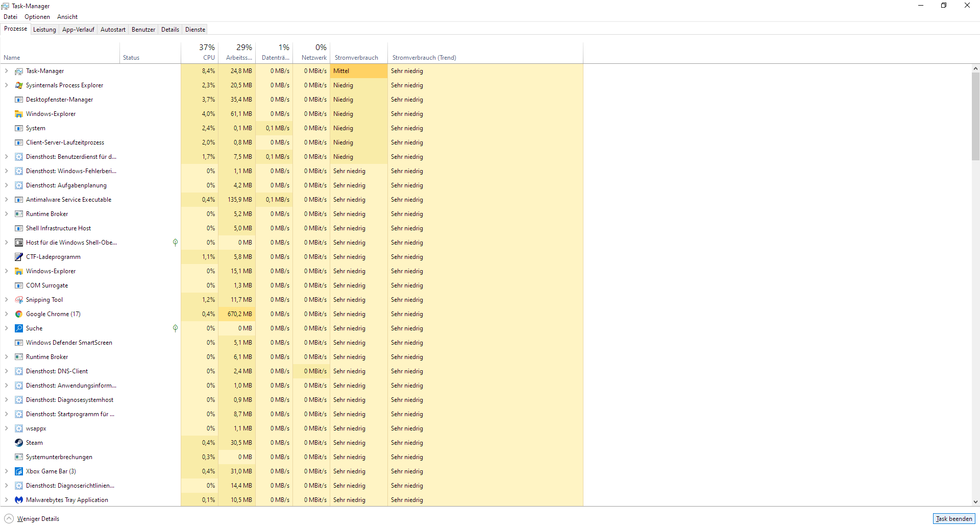This screenshot has width=980, height=527.
Task: Click the Task-Manager process icon
Action: point(19,71)
